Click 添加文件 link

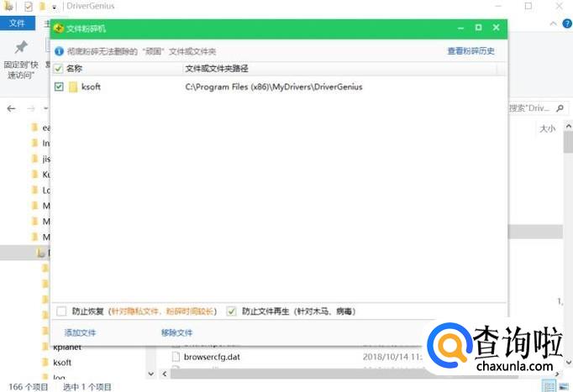(80, 333)
